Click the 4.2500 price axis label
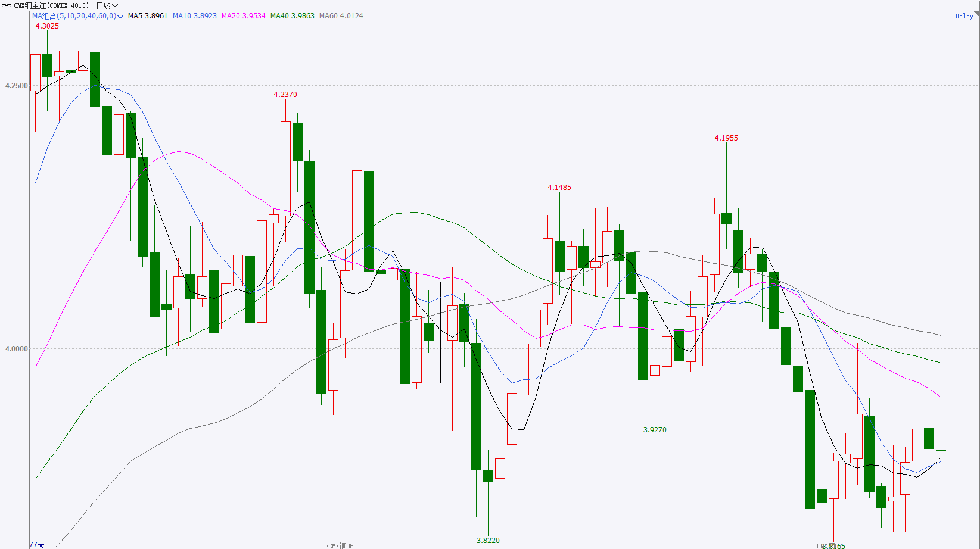This screenshot has height=549, width=980. [x=17, y=86]
